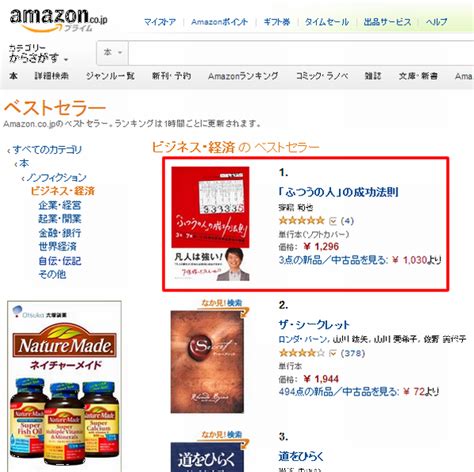
Task: Click the Nature Made advertisement banner
Action: [x=64, y=386]
